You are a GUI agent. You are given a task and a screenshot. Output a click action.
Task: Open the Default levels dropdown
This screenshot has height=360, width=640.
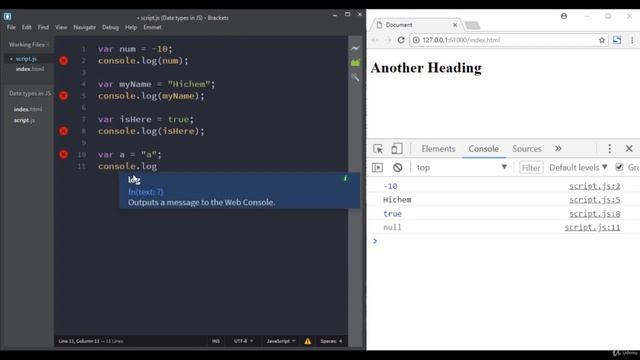[x=578, y=167]
